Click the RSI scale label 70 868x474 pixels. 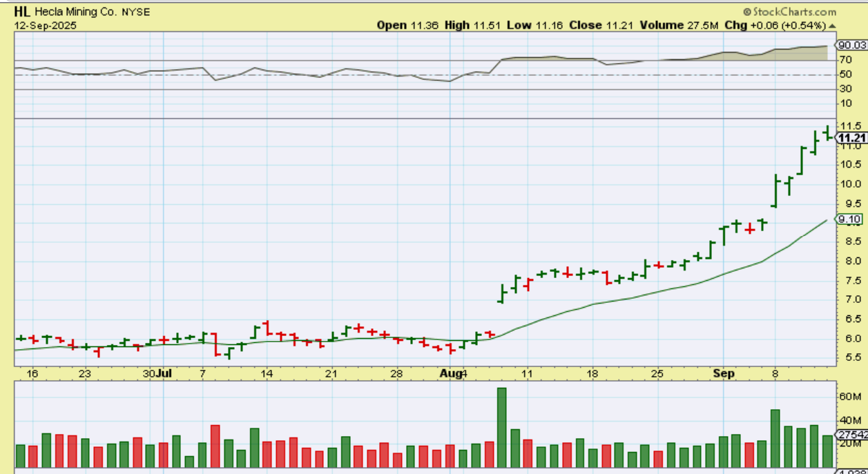[x=847, y=61]
